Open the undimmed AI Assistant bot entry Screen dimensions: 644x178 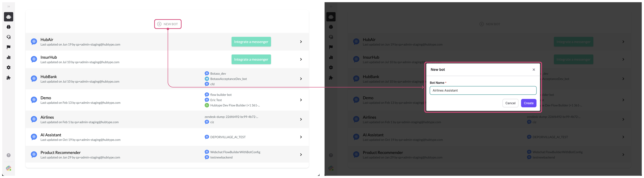(51, 135)
